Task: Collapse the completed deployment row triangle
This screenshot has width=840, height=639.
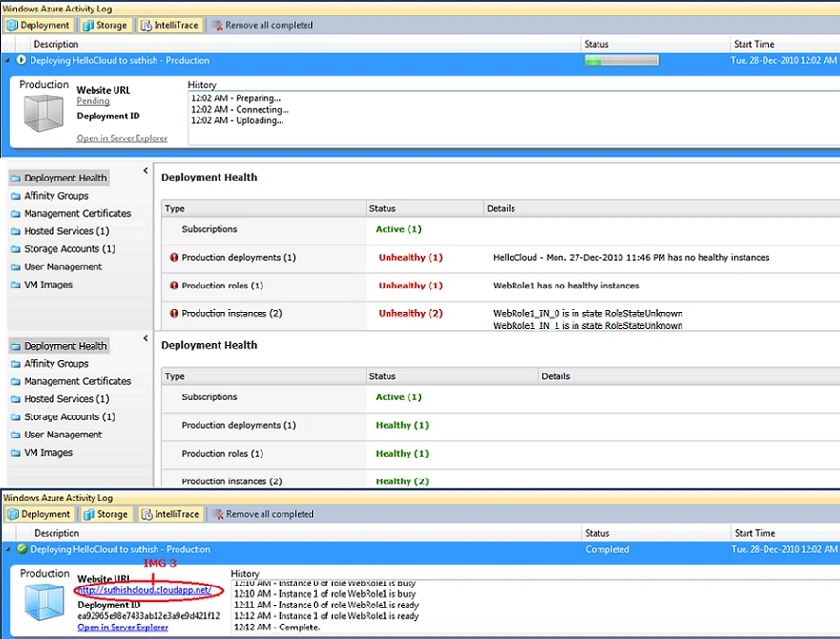Action: tap(8, 549)
